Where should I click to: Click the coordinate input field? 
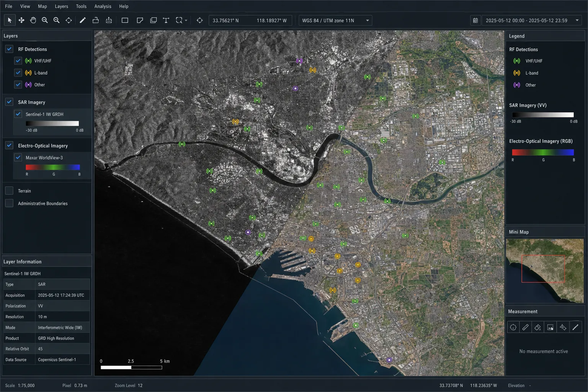point(250,21)
